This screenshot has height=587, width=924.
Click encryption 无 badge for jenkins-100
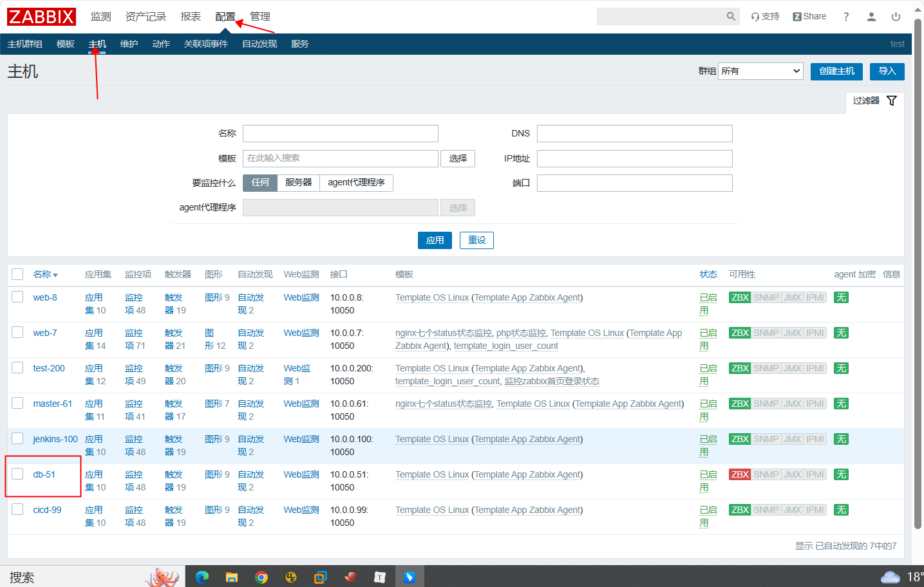[841, 439]
